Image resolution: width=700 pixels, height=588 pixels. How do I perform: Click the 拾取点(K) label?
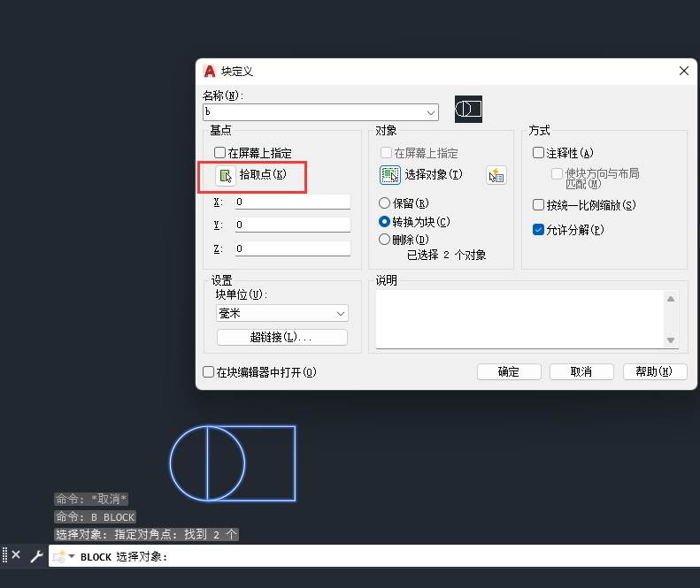tap(263, 174)
